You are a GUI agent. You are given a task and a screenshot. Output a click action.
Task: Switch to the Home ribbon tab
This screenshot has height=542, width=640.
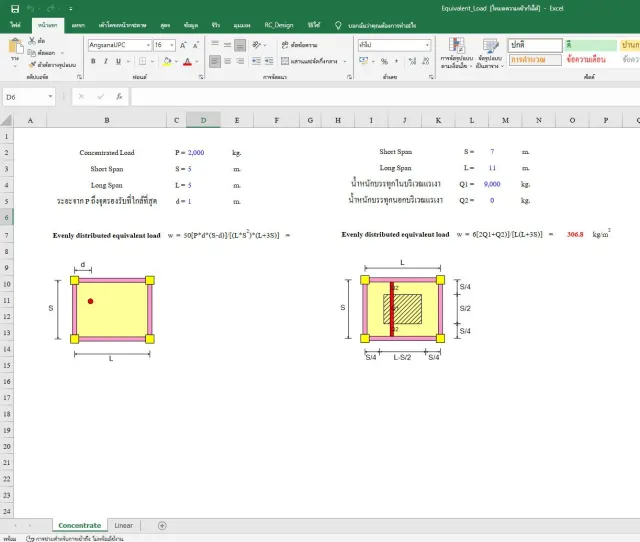pos(48,25)
